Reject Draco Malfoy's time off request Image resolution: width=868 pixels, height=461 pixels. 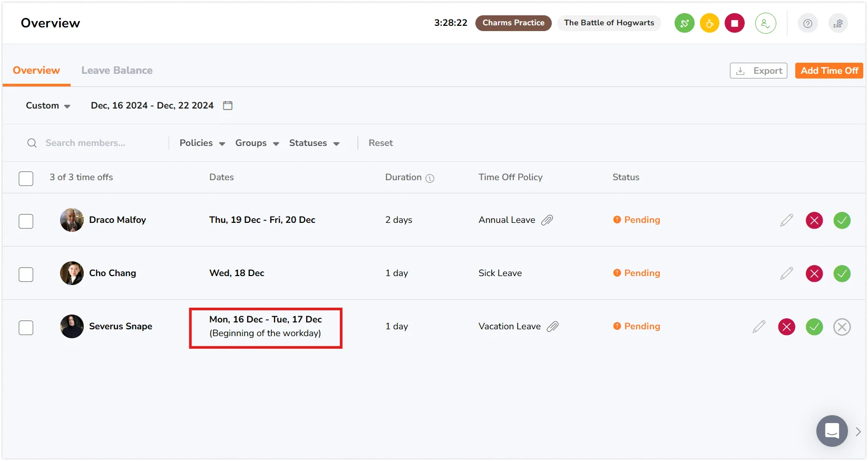(x=814, y=220)
